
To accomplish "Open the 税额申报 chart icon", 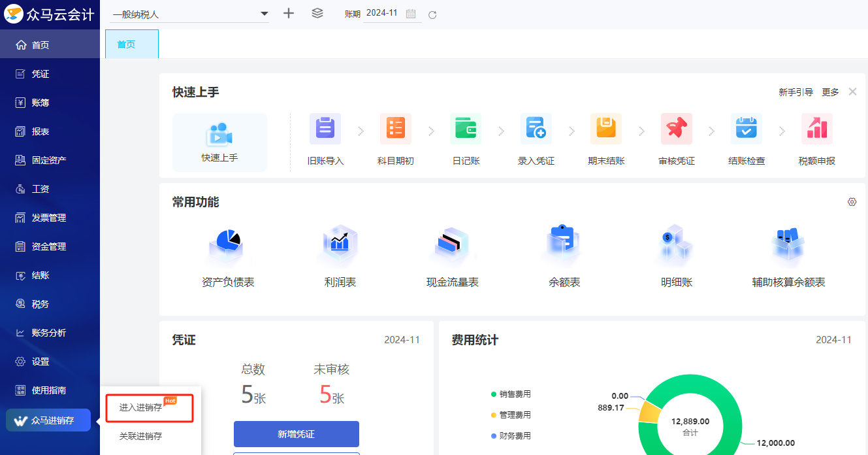I will coord(817,129).
